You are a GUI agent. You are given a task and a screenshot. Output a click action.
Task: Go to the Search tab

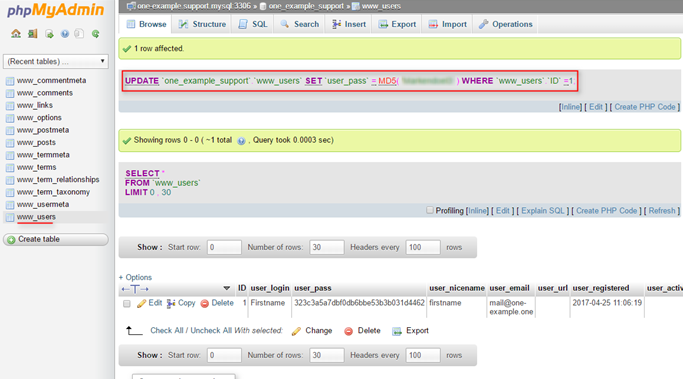click(300, 24)
